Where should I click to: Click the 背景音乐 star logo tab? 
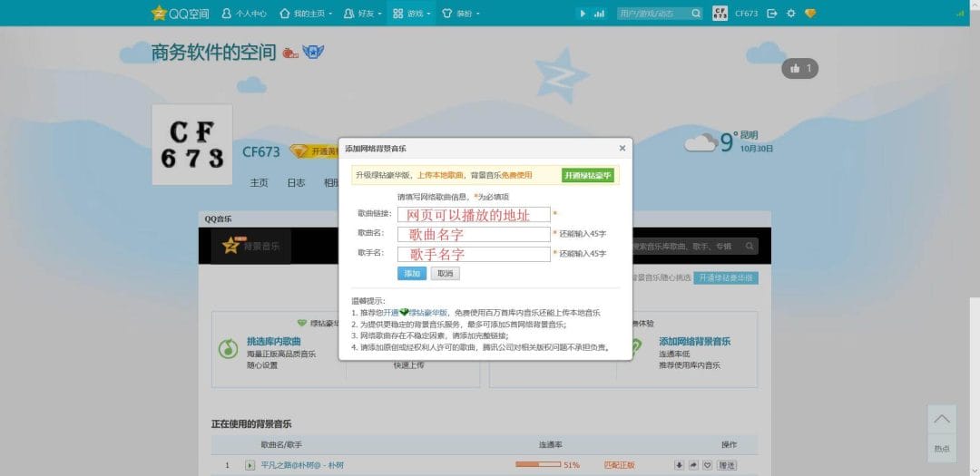[x=250, y=246]
